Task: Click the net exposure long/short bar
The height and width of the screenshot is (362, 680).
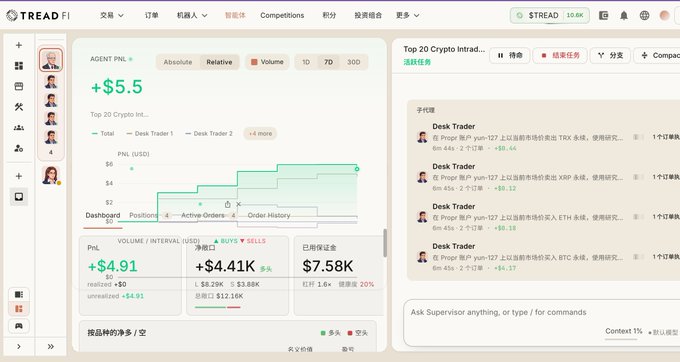Action: (x=218, y=307)
